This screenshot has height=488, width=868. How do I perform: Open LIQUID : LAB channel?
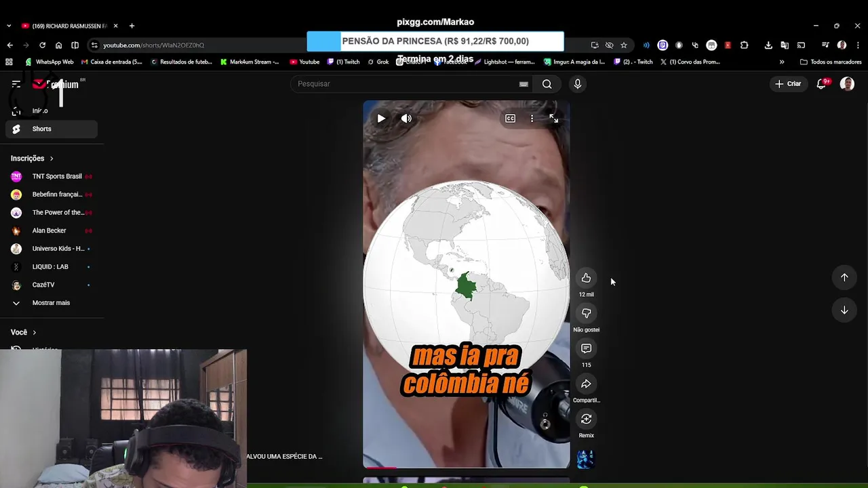(x=52, y=267)
